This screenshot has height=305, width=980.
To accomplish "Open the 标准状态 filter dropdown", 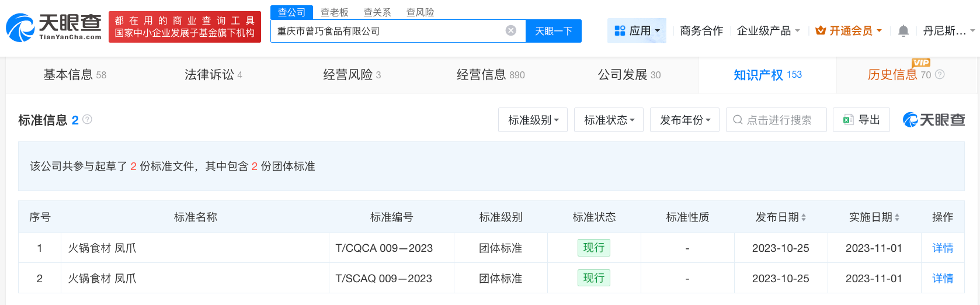I will (609, 120).
